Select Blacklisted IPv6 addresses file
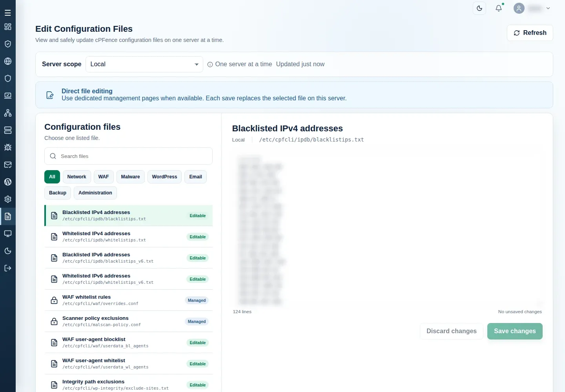565x392 pixels. click(x=128, y=258)
